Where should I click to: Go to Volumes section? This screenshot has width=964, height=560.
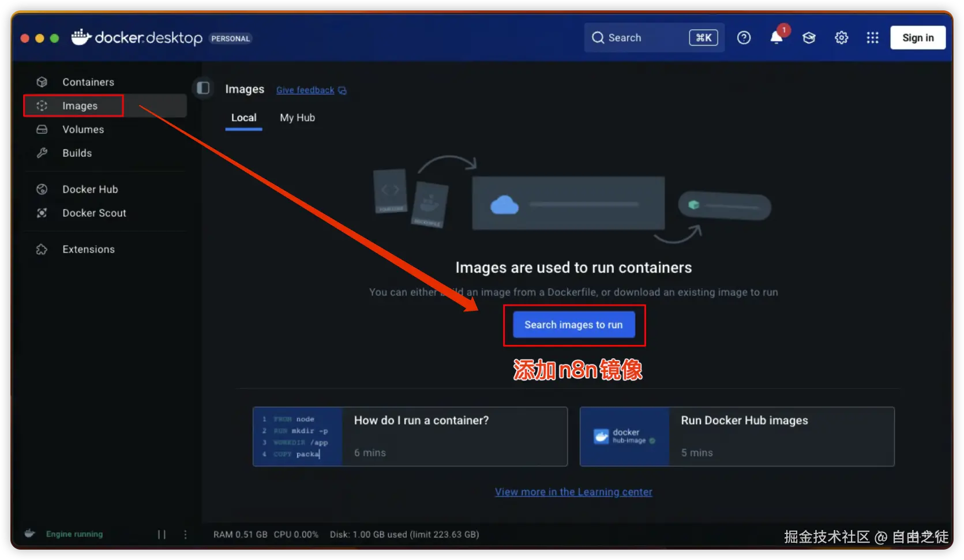click(x=83, y=129)
